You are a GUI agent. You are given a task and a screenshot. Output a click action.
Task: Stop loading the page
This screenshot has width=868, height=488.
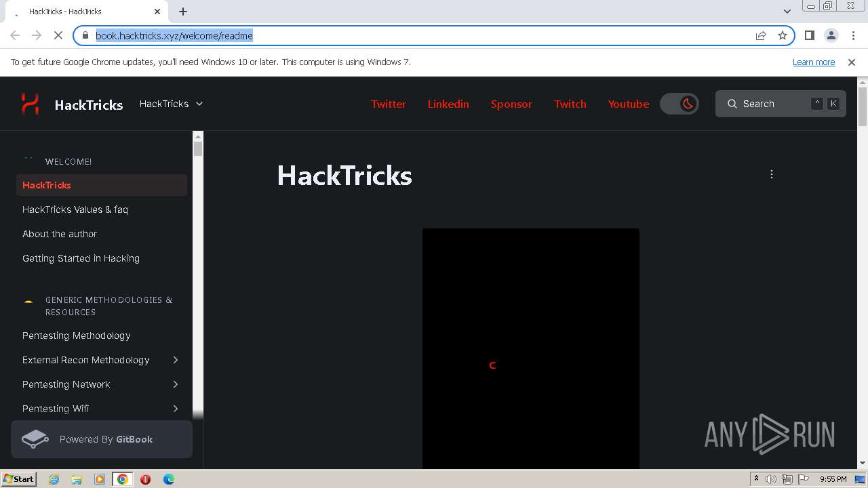[58, 35]
